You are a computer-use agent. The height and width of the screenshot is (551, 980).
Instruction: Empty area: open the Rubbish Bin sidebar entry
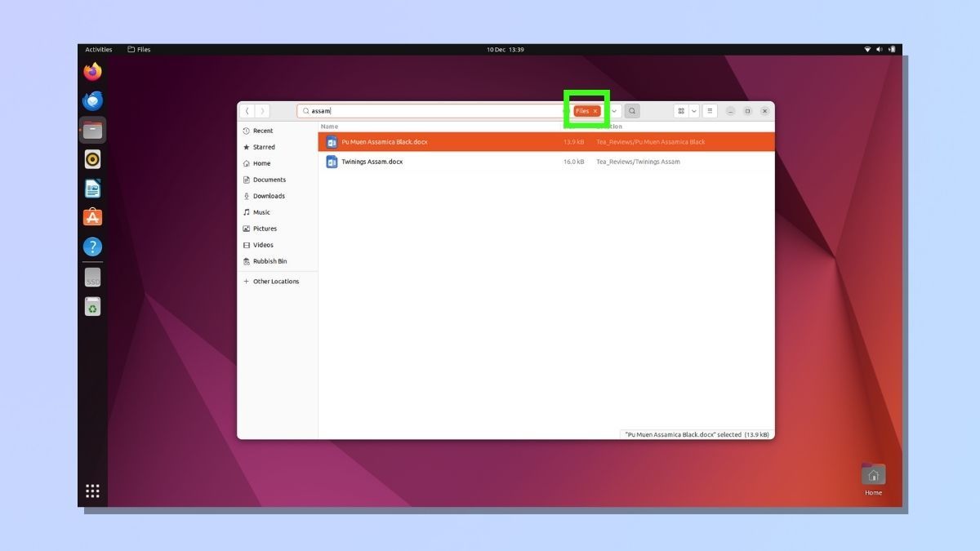click(269, 261)
